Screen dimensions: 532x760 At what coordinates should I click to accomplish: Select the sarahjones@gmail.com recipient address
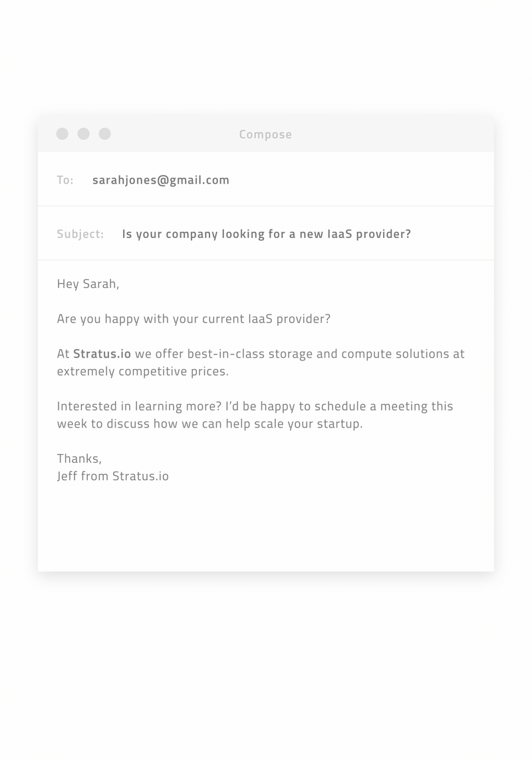161,180
